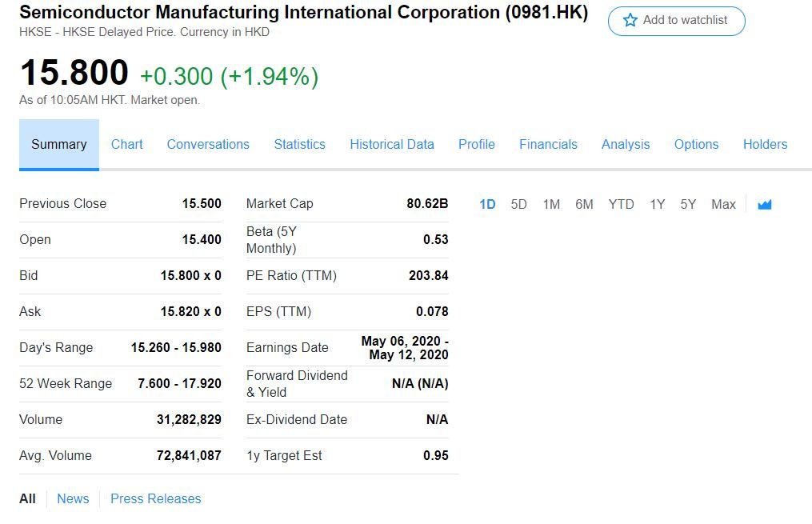Show the Holders tab
The height and width of the screenshot is (524, 812).
pos(765,145)
